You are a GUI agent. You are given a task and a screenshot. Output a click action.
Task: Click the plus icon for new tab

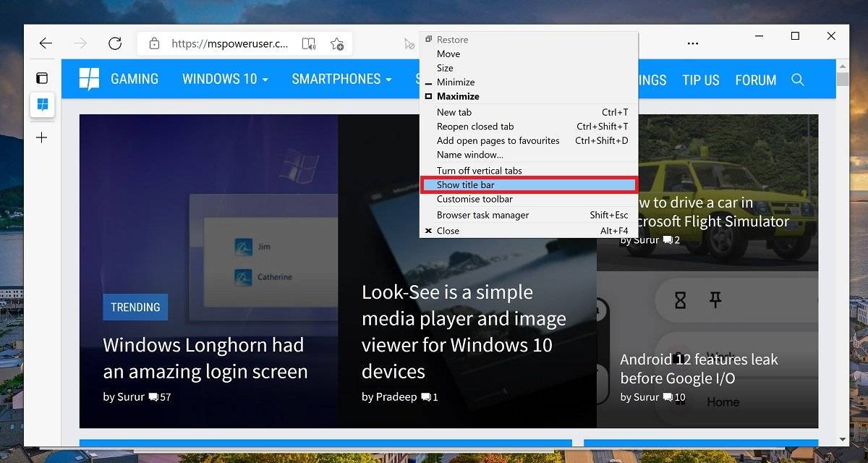42,137
